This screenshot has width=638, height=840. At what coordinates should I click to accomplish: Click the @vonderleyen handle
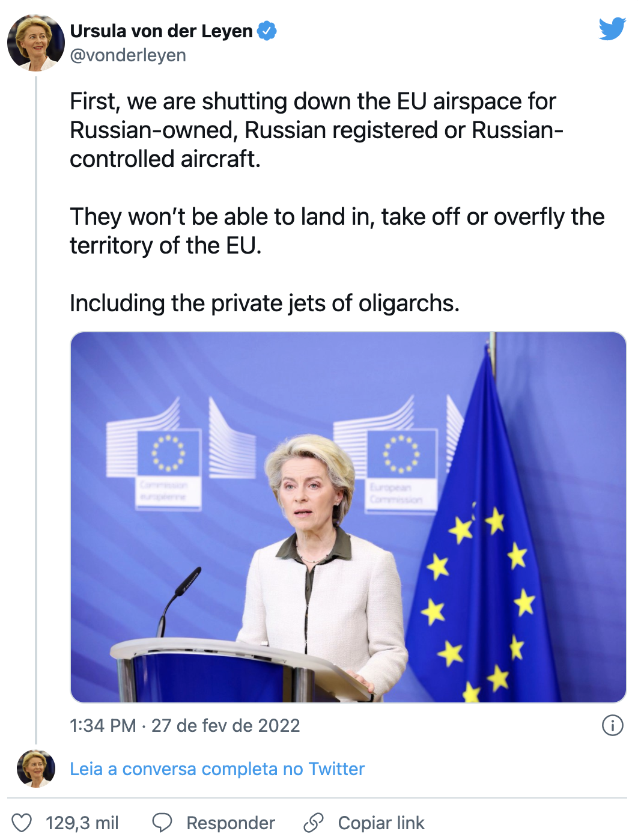click(x=128, y=55)
